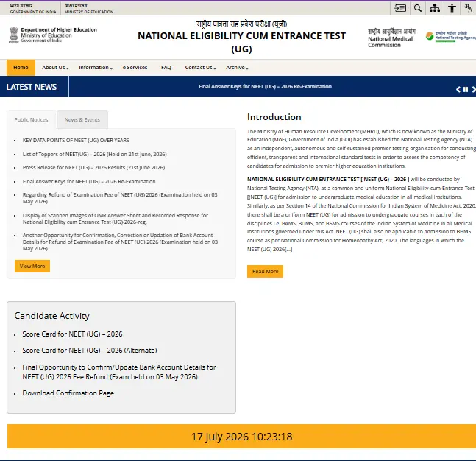The width and height of the screenshot is (476, 461).
Task: Open Score Card for NEET (UG) – 2026
Action: click(72, 334)
